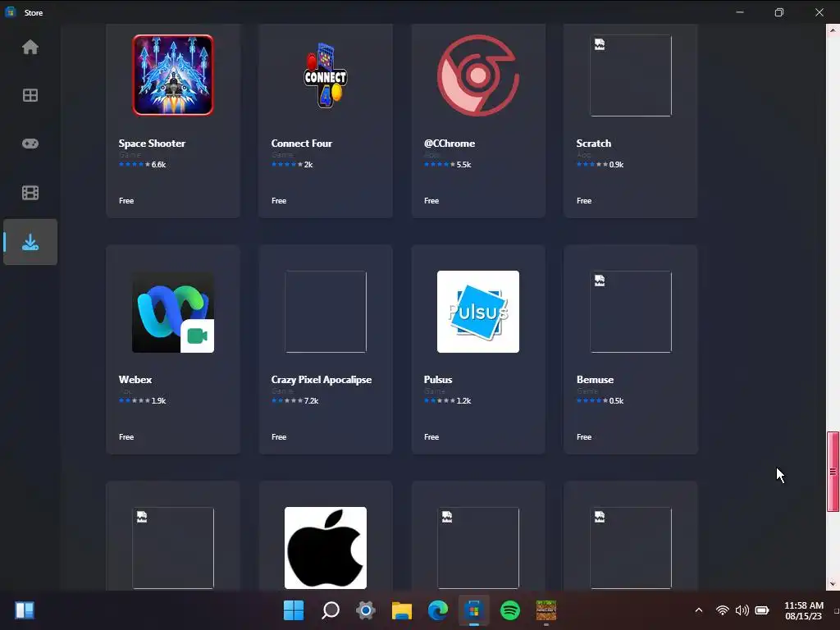Click Free price under Scratch
840x630 pixels.
(x=584, y=201)
